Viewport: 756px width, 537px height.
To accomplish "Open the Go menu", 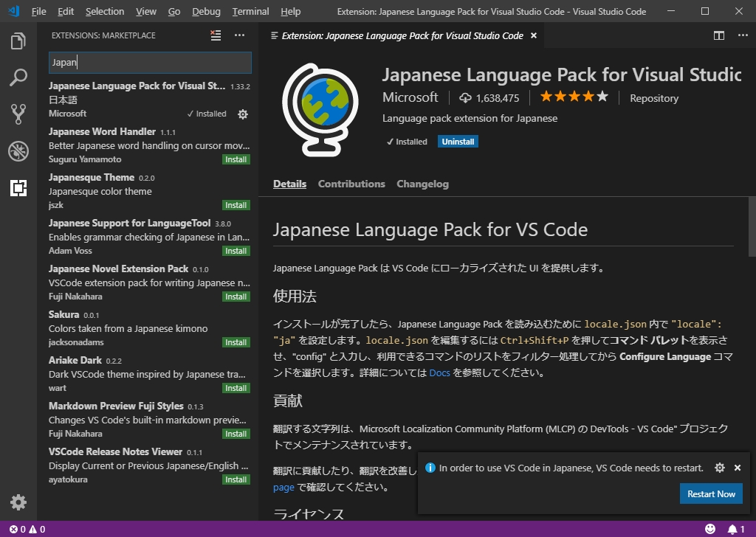I will pos(174,12).
